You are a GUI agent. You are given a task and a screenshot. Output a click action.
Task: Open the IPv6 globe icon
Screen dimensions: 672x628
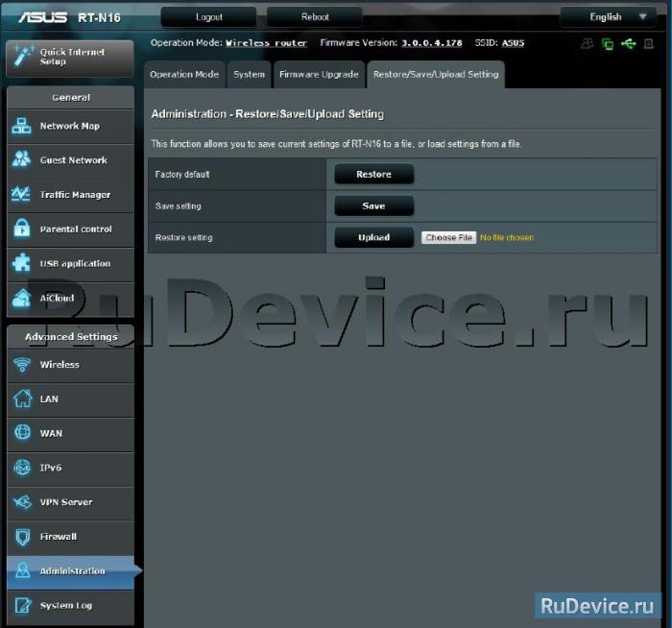pos(22,468)
